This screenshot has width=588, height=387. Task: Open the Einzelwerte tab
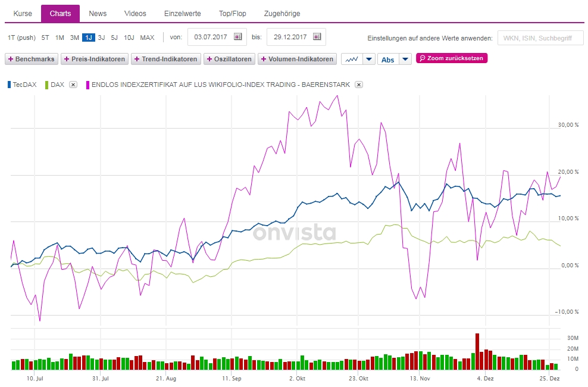182,13
